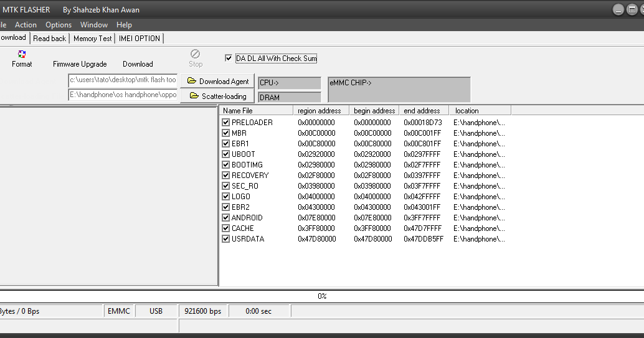Open the Action menu

26,25
